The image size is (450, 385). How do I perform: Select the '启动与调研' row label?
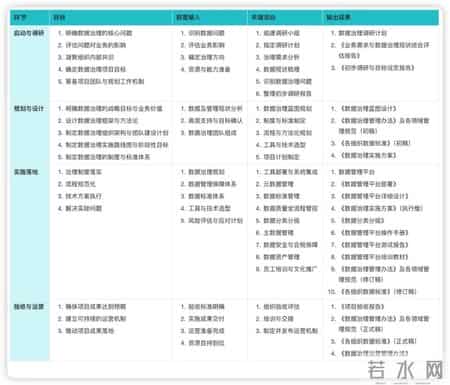click(29, 33)
